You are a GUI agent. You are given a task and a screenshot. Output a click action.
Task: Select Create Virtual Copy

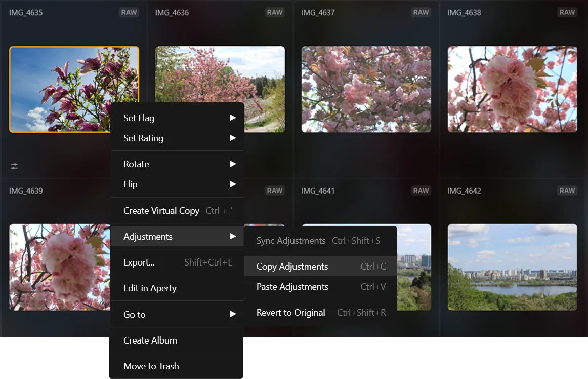(x=177, y=211)
